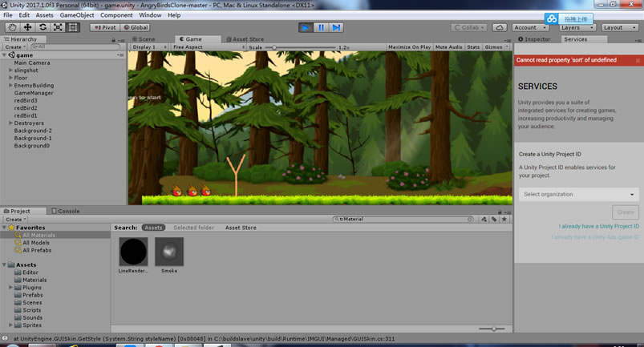Open the Assets menu
This screenshot has width=644, height=347.
pos(44,15)
